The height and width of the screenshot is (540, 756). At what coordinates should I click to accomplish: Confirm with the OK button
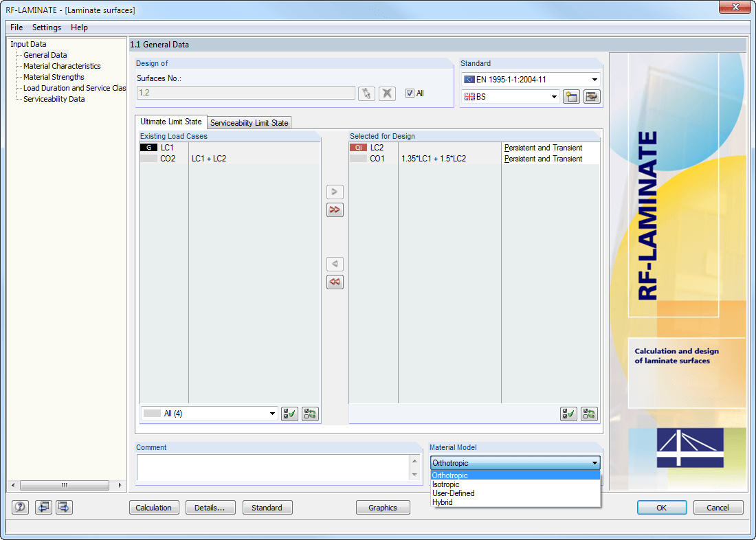point(662,508)
